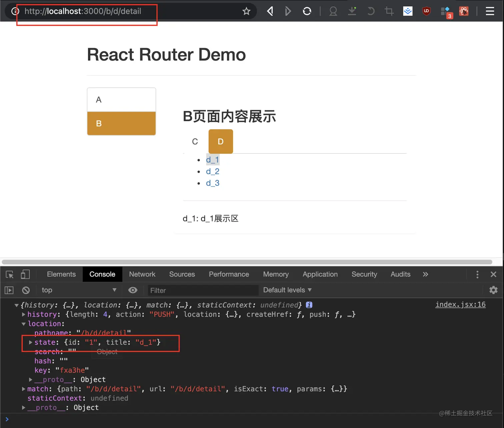504x428 pixels.
Task: Click the browser address bar URL
Action: 83,11
